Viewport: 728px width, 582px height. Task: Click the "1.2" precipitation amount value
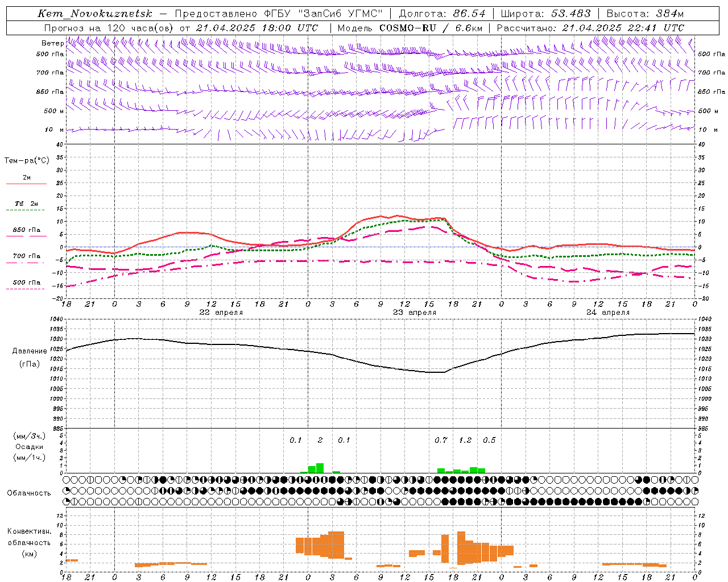tap(465, 440)
